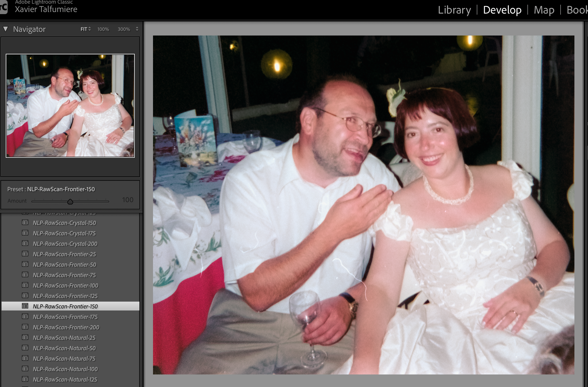This screenshot has height=387, width=588.
Task: Click the preset icon beside NLP-RawScan-Frontier-150
Action: (25, 306)
